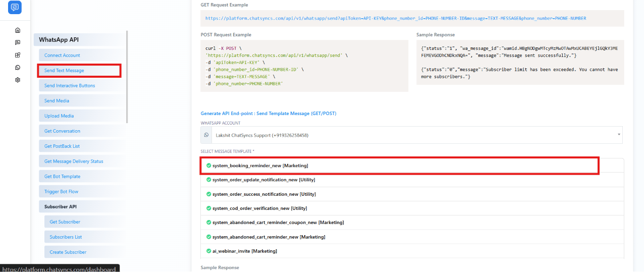Click the ChatSyncs logo icon
This screenshot has height=272, width=644.
pos(15,8)
